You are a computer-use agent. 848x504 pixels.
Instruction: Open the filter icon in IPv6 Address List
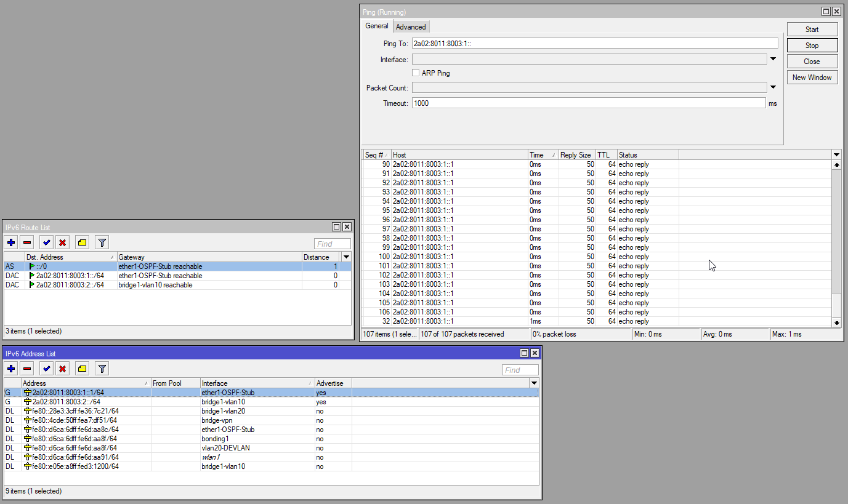pos(102,368)
